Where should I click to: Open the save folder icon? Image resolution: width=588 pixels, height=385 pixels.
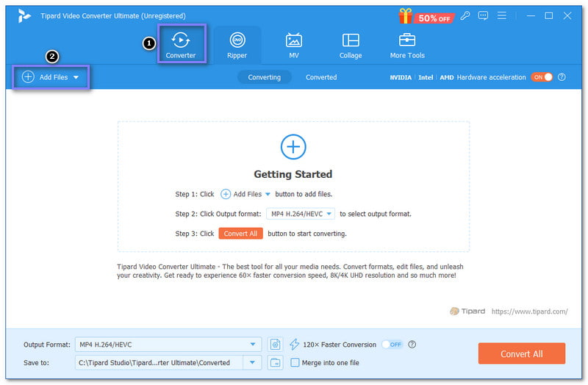[x=276, y=362]
